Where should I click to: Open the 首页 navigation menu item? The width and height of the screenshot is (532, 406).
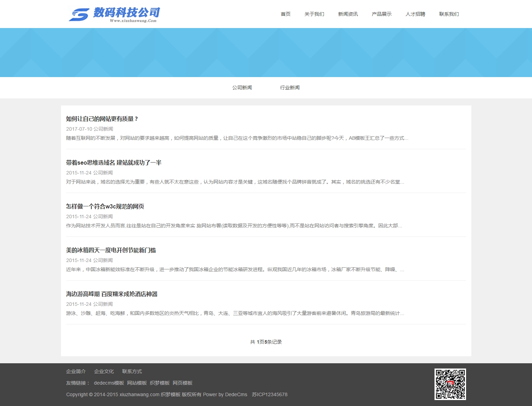coord(285,14)
